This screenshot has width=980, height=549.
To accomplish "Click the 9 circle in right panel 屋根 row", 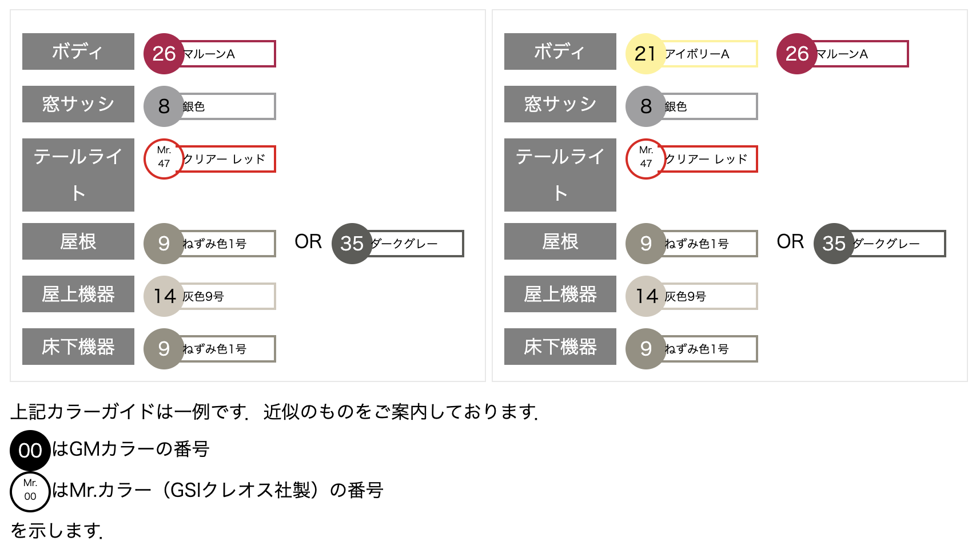I will click(x=646, y=244).
